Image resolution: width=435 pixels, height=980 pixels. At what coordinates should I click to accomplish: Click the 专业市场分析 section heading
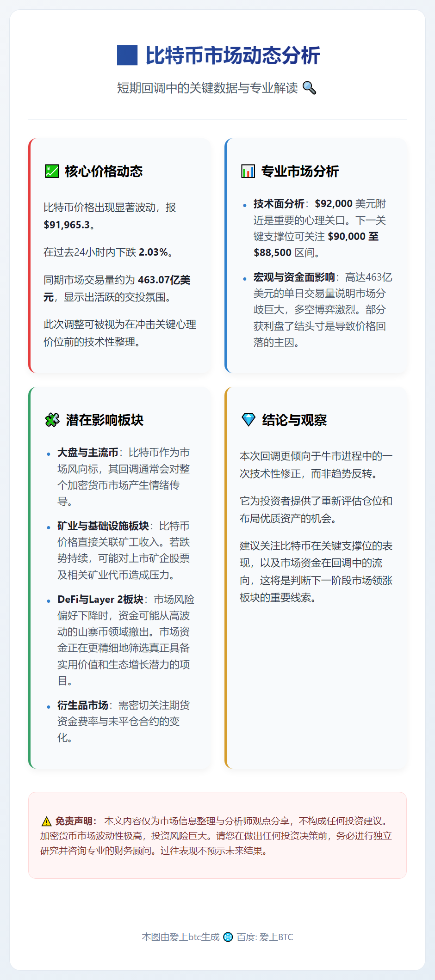[300, 171]
